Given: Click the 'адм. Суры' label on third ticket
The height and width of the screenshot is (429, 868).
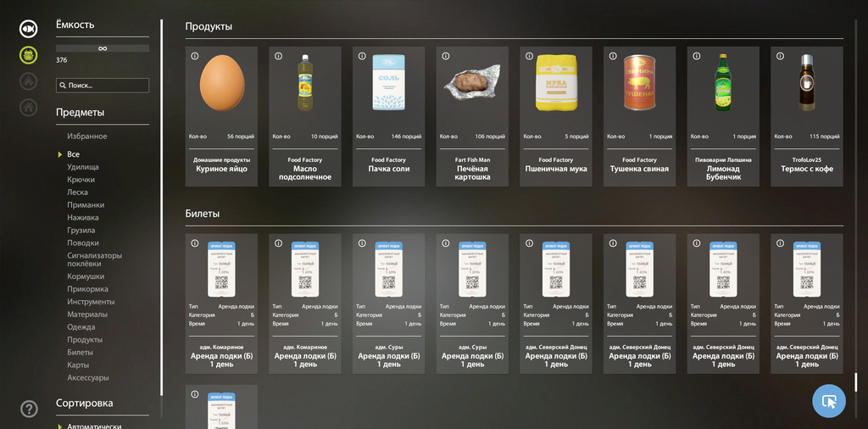Looking at the screenshot, I should tap(388, 347).
